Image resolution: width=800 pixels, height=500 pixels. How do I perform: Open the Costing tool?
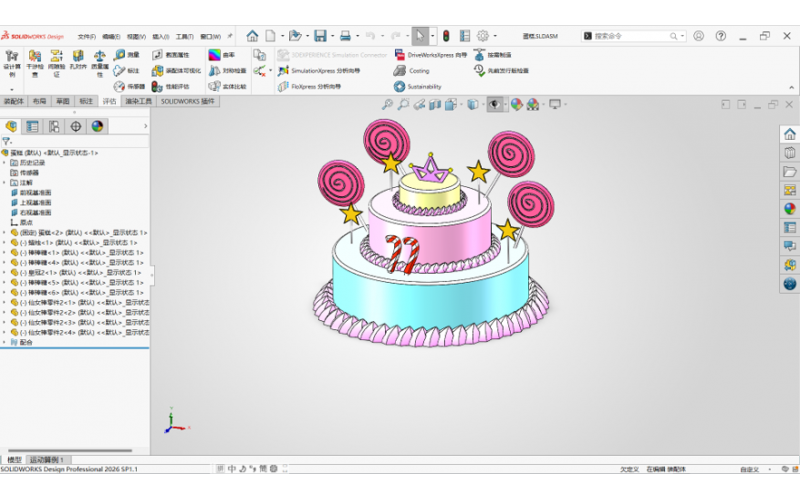[412, 70]
